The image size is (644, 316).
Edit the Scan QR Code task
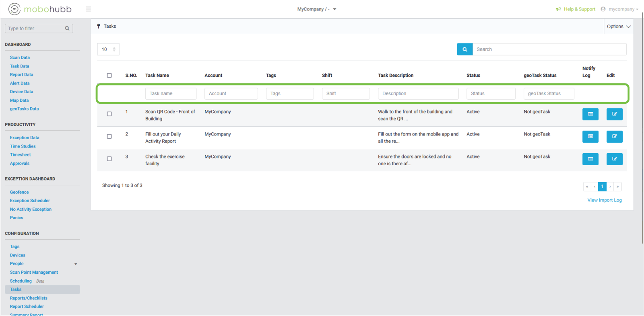[x=614, y=114]
